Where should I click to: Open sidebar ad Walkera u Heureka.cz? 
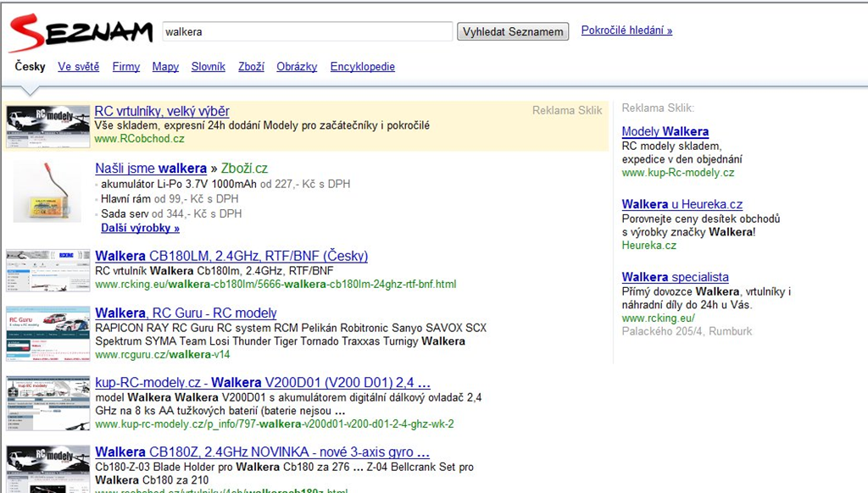pos(682,204)
